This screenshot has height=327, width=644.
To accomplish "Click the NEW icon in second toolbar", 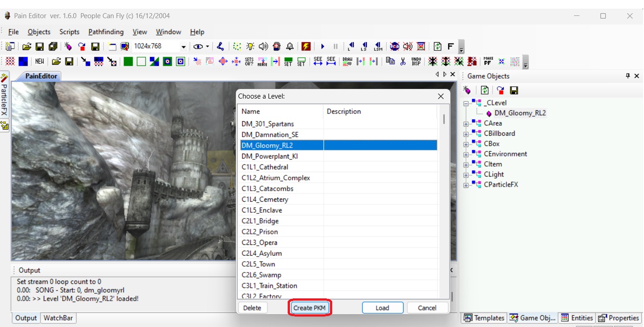I will (40, 61).
